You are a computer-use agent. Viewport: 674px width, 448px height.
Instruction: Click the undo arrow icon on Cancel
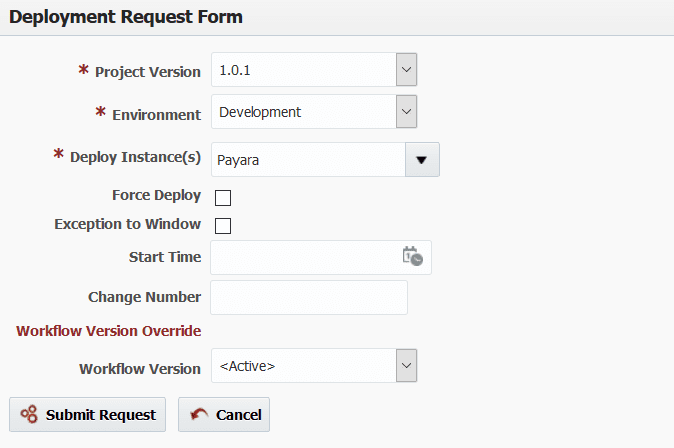[199, 414]
